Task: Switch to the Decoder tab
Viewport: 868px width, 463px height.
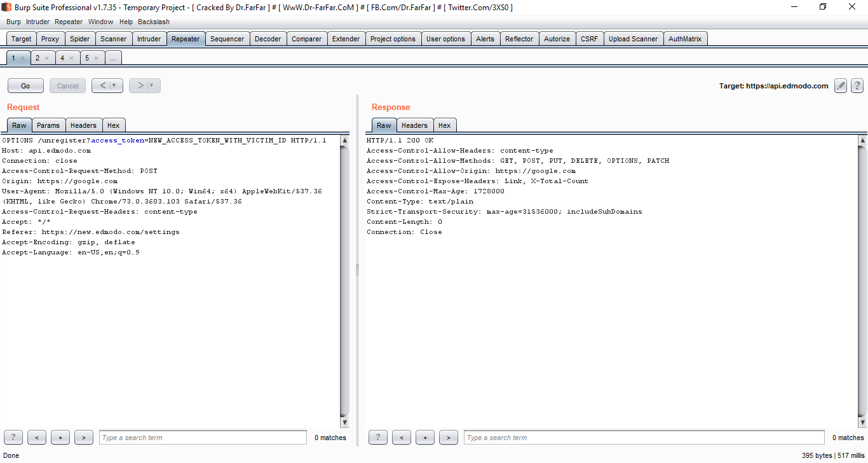Action: pyautogui.click(x=268, y=39)
